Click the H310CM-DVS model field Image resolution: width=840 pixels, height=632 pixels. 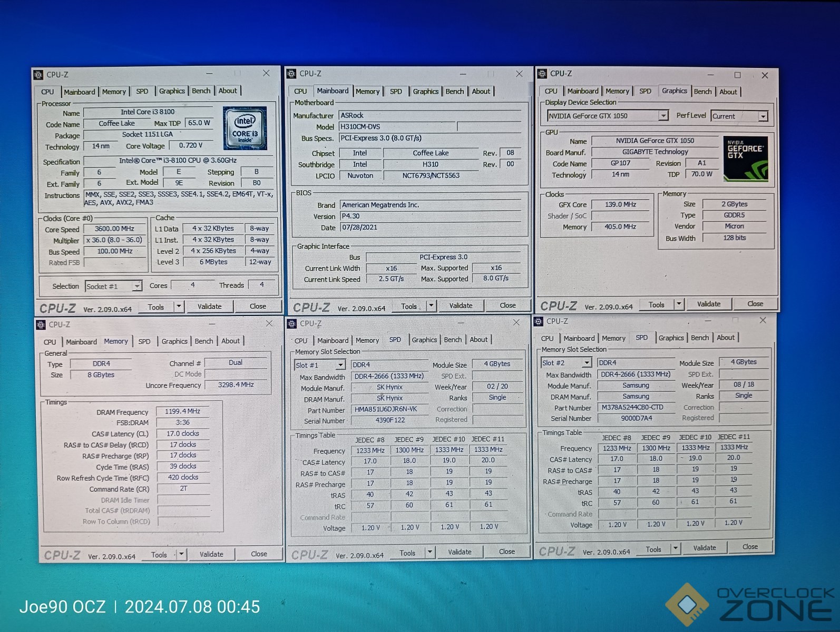pos(397,126)
